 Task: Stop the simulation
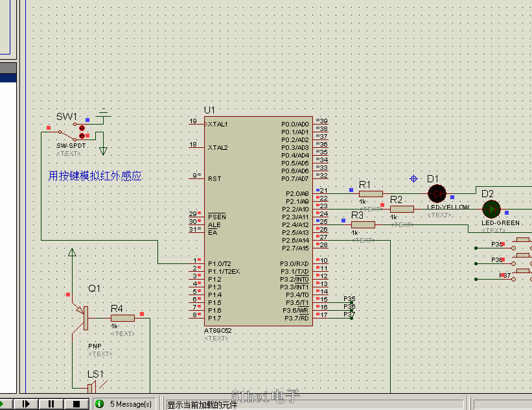76,404
